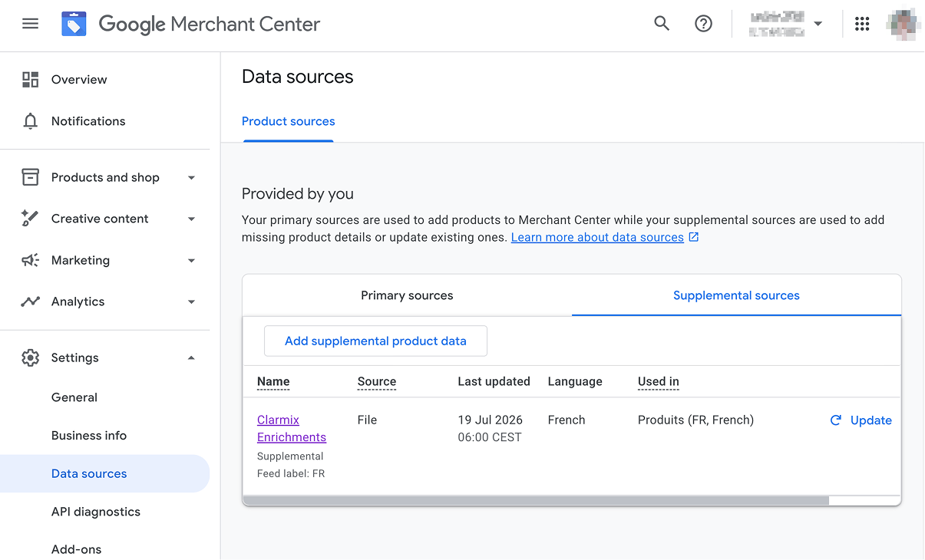This screenshot has width=925, height=560.
Task: Click the refresh icon beside Update
Action: [836, 420]
